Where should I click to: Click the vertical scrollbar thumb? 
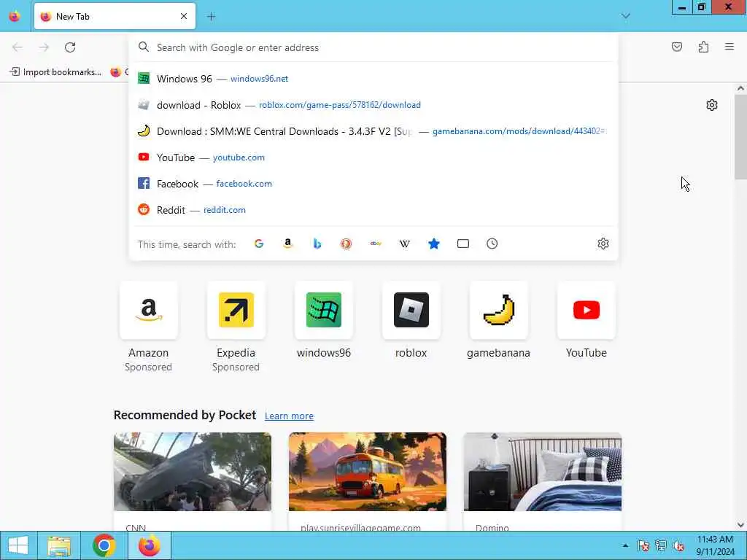[740, 136]
